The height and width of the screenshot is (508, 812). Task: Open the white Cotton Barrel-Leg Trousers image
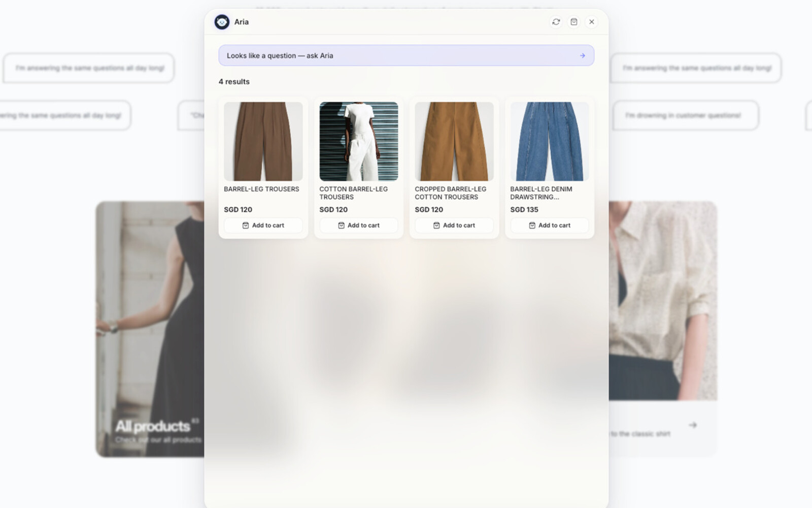click(358, 141)
